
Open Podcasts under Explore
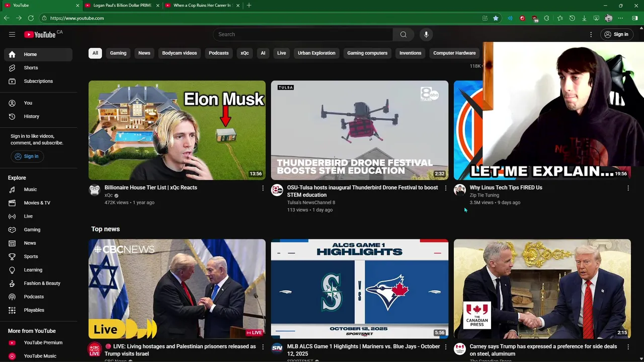38,297
